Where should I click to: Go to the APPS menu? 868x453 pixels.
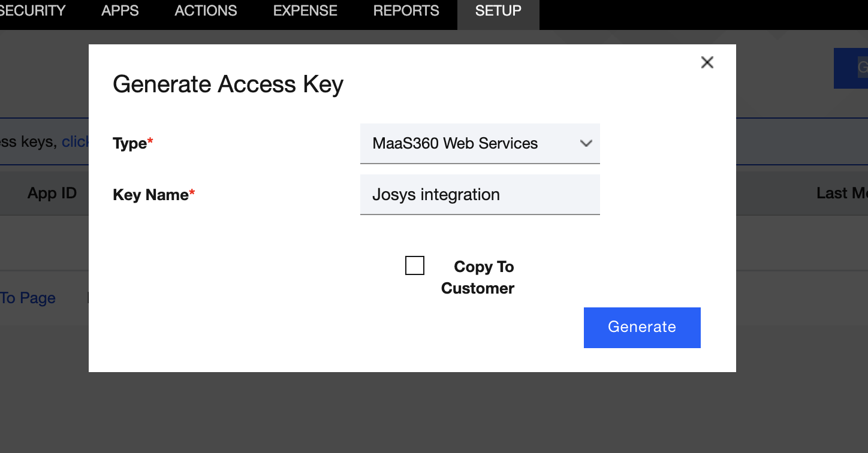point(120,11)
